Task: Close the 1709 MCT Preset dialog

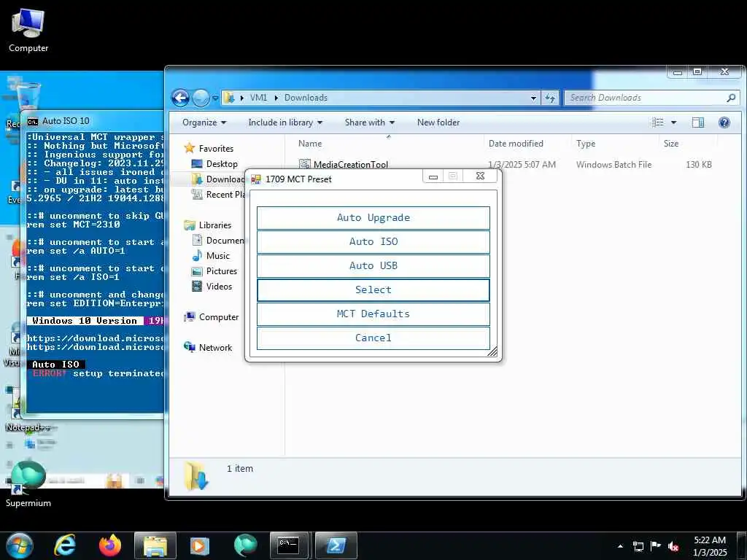Action: tap(480, 176)
